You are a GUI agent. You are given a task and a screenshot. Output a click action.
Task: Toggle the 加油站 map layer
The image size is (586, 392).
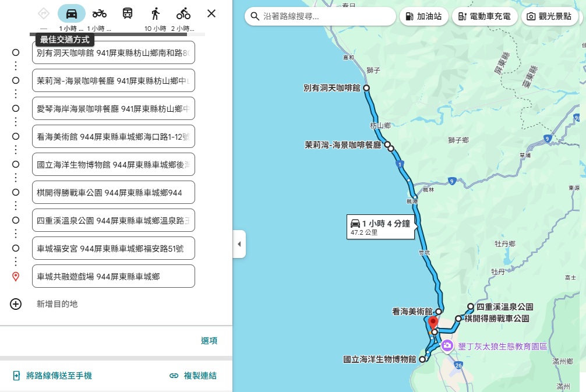pos(424,16)
